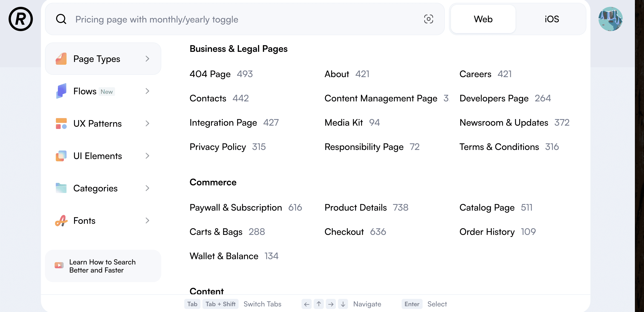Click the UI Elements icon
Screen dimensions: 644x312
point(61,156)
